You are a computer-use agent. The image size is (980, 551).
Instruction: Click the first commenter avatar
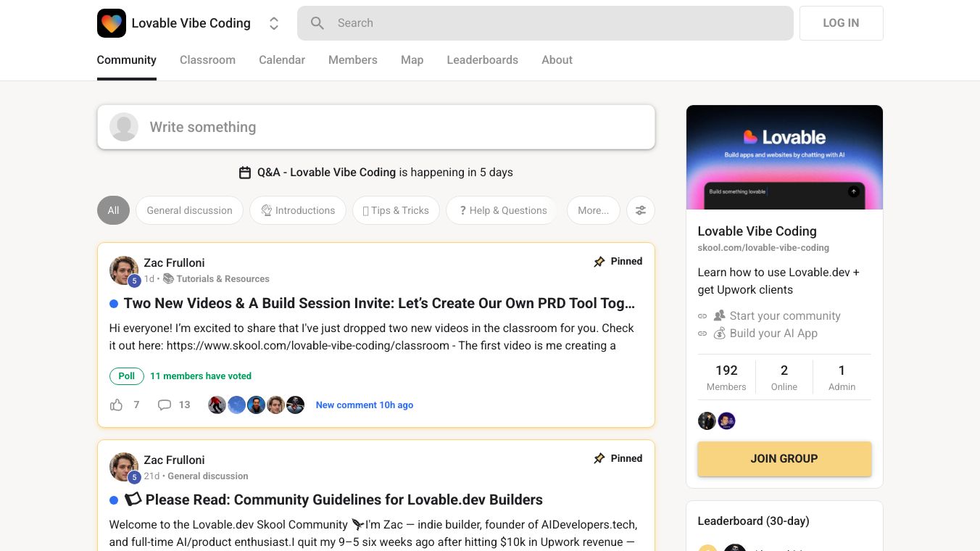217,405
